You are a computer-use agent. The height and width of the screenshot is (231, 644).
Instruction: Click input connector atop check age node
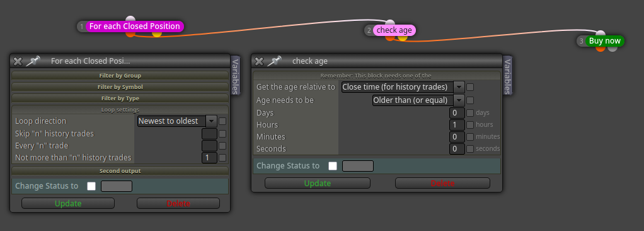(x=390, y=23)
